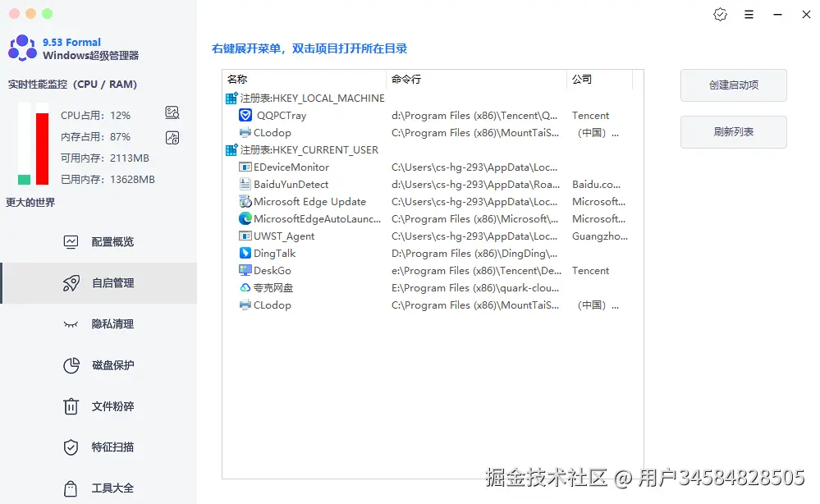Click the 自启管理 rocket icon
This screenshot has height=504, width=820.
click(x=71, y=283)
